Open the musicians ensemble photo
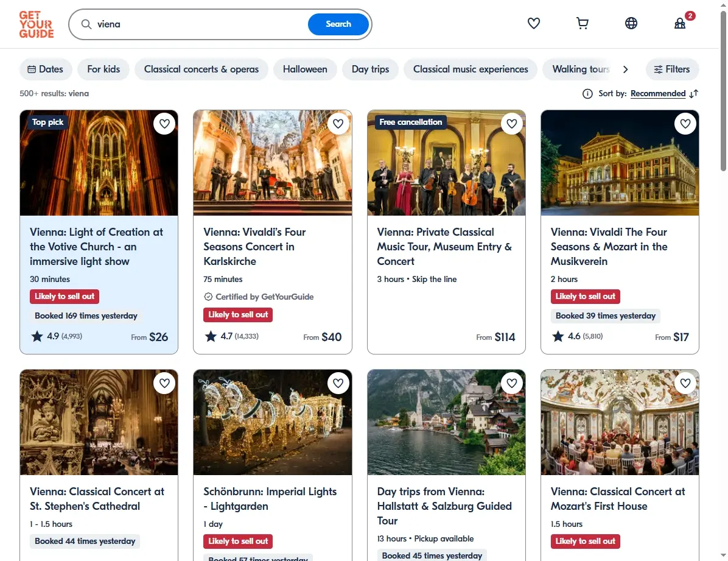Screen dimensions: 728x561 pyautogui.click(x=446, y=163)
